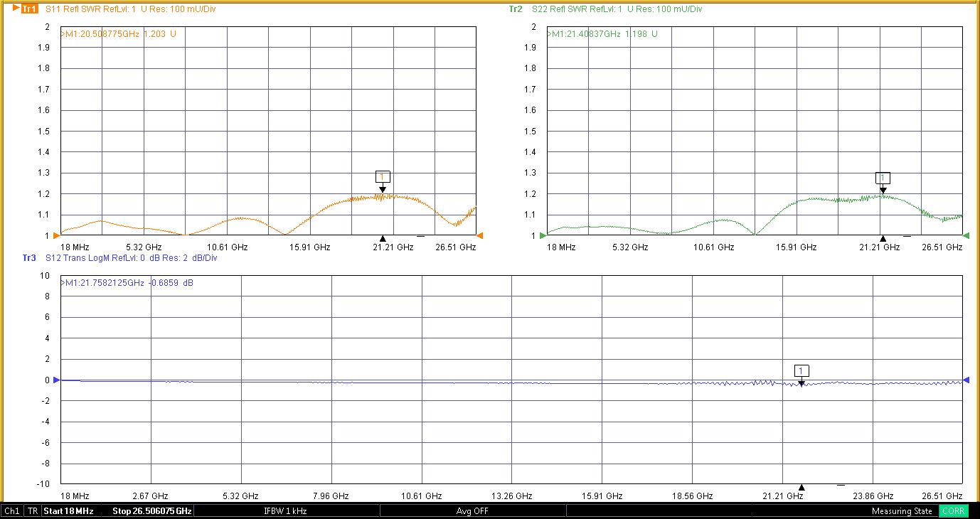Click marker 1 flag on orange S11 trace
The height and width of the screenshot is (519, 980).
383,177
